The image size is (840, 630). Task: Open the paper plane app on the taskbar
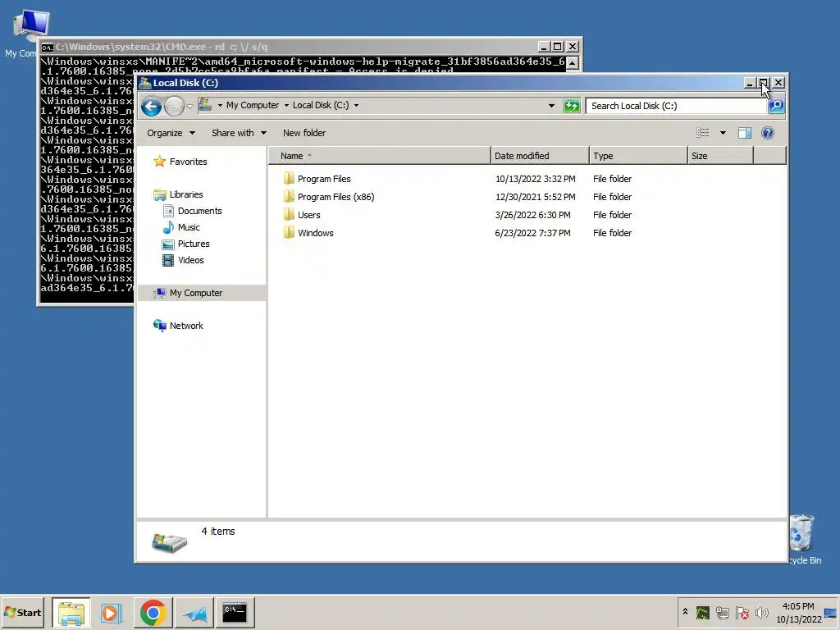[194, 612]
